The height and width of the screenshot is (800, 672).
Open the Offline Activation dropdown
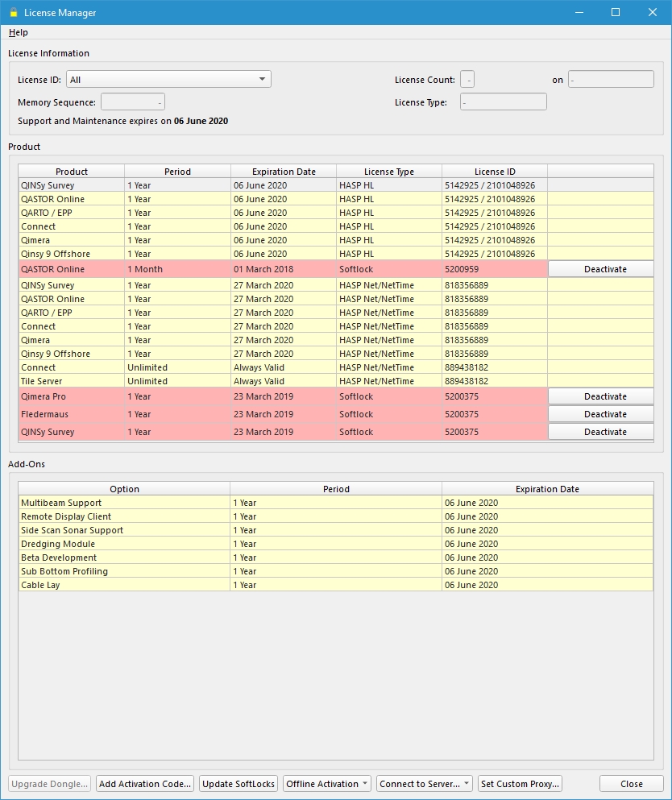327,784
